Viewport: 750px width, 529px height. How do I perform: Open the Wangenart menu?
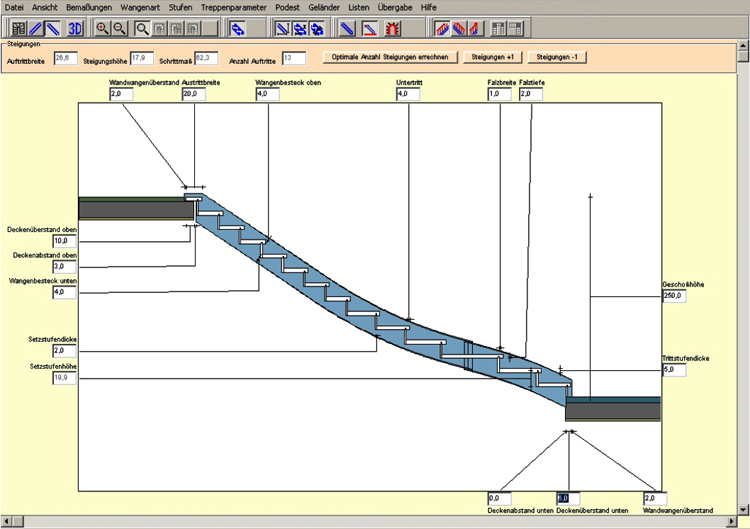[140, 7]
